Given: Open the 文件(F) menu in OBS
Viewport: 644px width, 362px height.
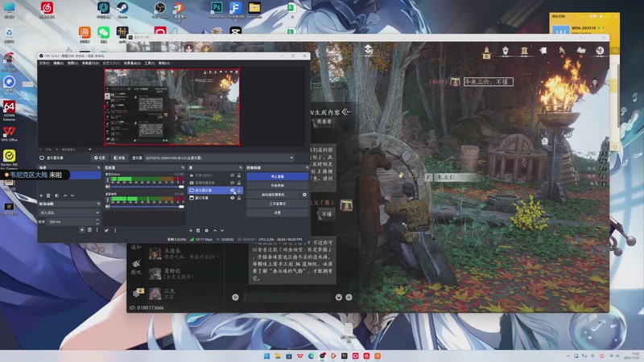Looking at the screenshot, I should click(44, 64).
